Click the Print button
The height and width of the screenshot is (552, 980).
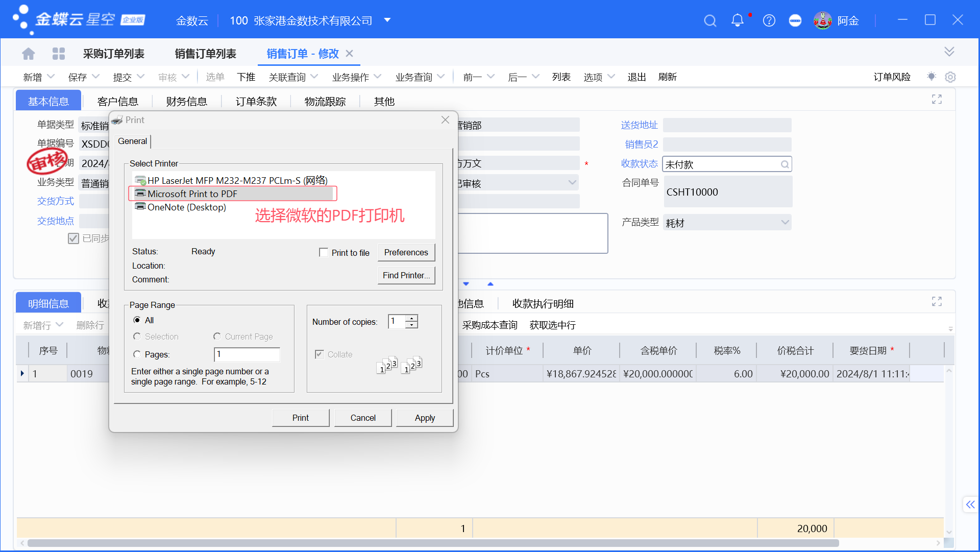(x=301, y=418)
